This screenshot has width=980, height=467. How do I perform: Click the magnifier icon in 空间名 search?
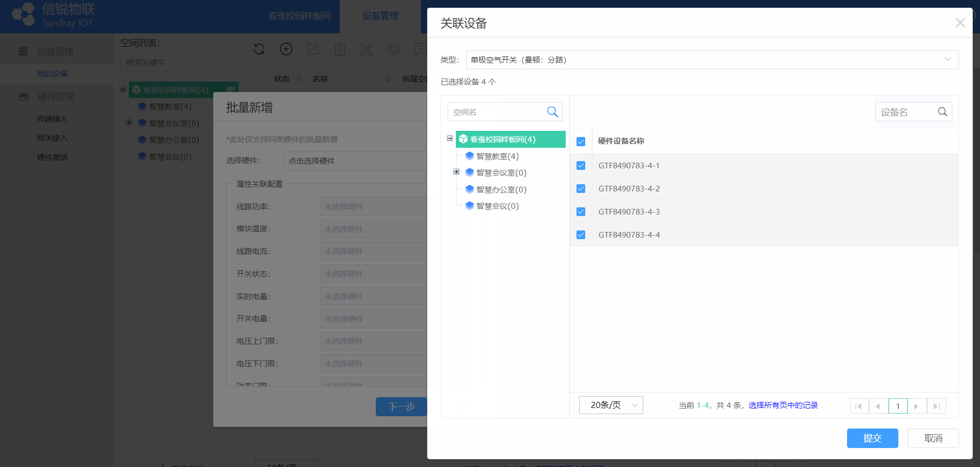click(x=552, y=112)
